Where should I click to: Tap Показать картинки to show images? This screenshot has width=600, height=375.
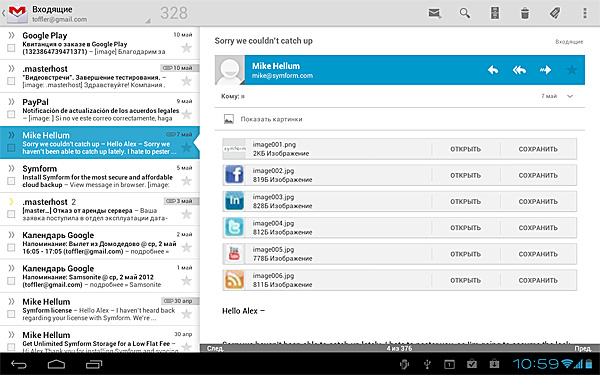[271, 119]
